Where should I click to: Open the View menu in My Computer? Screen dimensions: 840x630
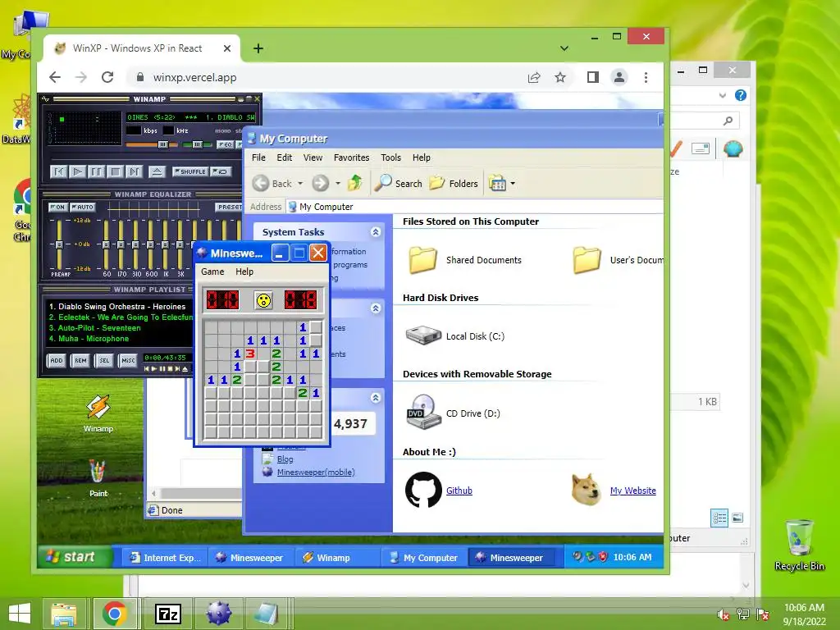313,157
